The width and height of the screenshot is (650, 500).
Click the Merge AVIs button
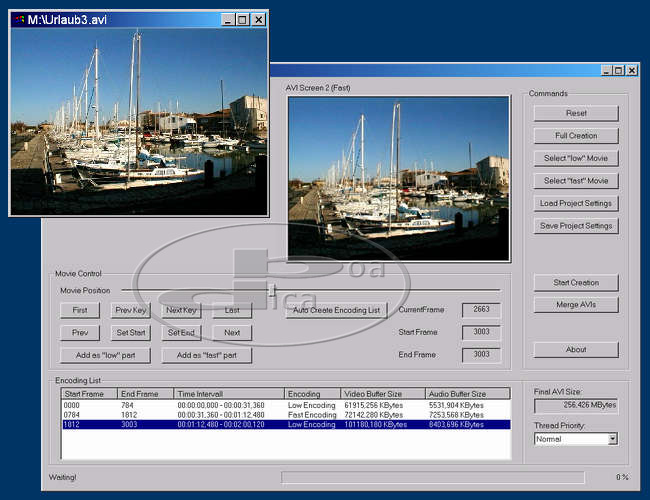pos(576,304)
